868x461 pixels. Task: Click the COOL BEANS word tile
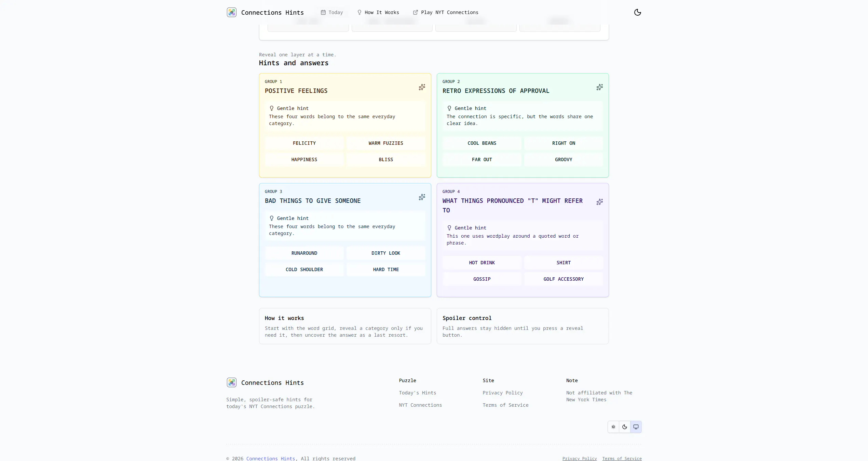(482, 143)
